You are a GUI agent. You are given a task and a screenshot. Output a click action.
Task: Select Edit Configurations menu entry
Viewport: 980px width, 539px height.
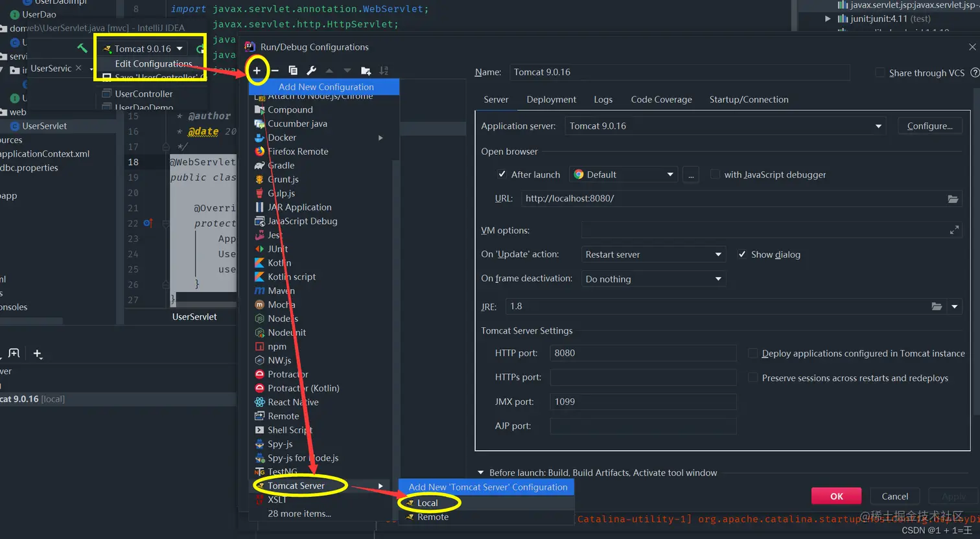[x=153, y=63]
